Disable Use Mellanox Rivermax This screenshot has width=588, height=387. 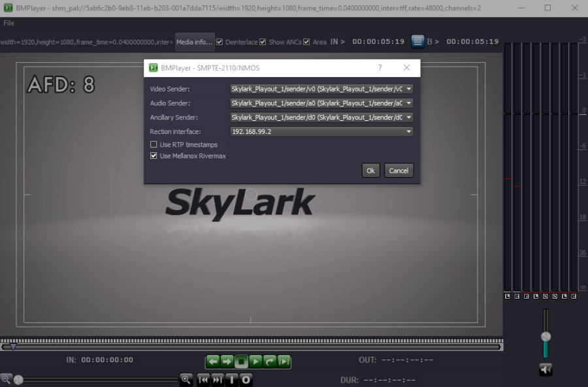[154, 156]
